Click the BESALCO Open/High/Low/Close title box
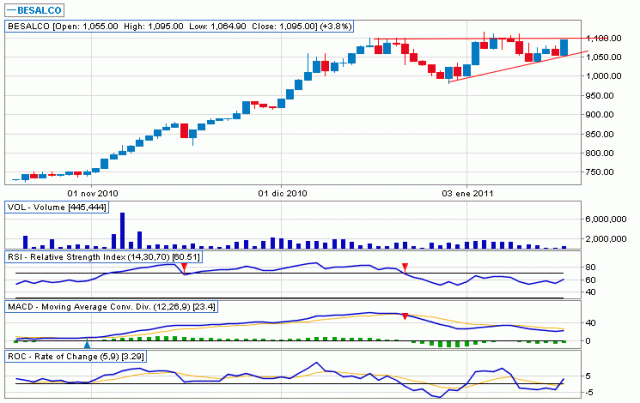 click(179, 27)
